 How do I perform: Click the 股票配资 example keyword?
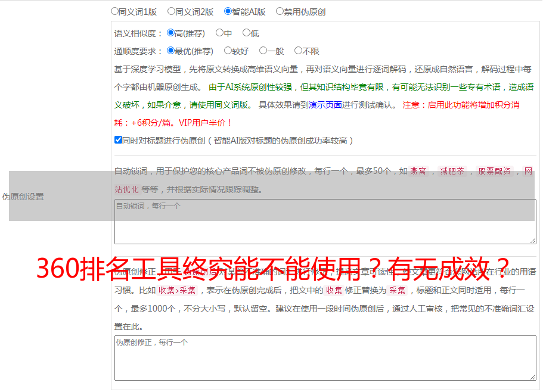tap(495, 171)
